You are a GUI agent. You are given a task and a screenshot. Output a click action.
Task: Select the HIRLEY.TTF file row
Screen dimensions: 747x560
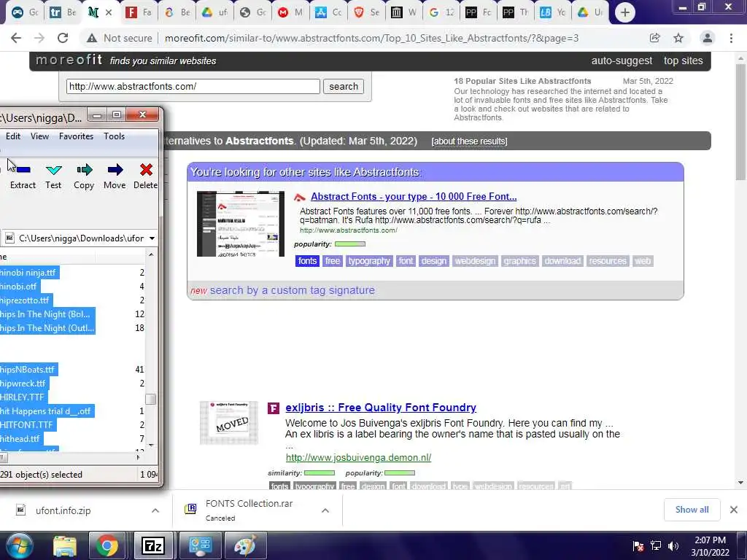(x=23, y=397)
